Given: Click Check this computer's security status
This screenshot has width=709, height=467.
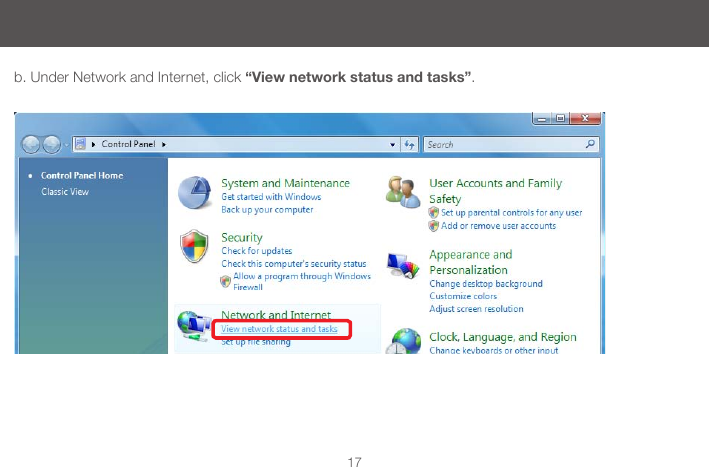Looking at the screenshot, I should (x=294, y=264).
